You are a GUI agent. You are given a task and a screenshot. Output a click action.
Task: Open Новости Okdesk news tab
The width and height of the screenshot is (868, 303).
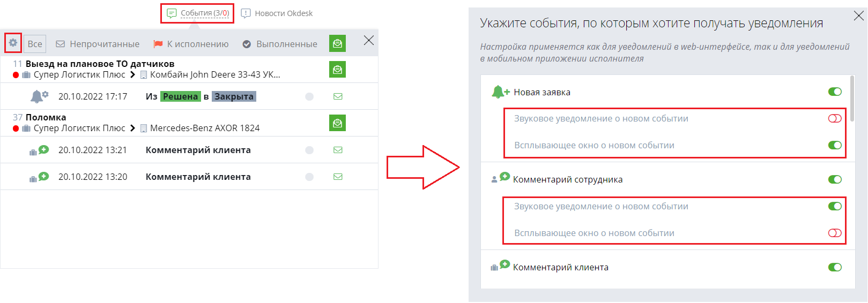point(277,13)
